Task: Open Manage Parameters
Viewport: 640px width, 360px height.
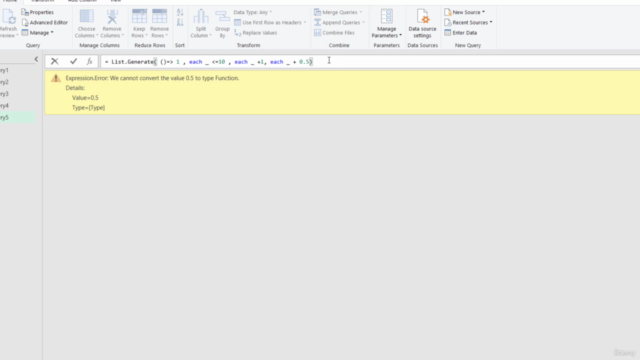Action: tap(387, 24)
